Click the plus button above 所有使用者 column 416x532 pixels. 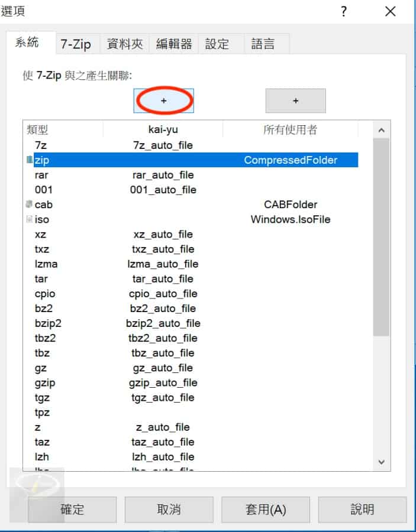click(295, 100)
